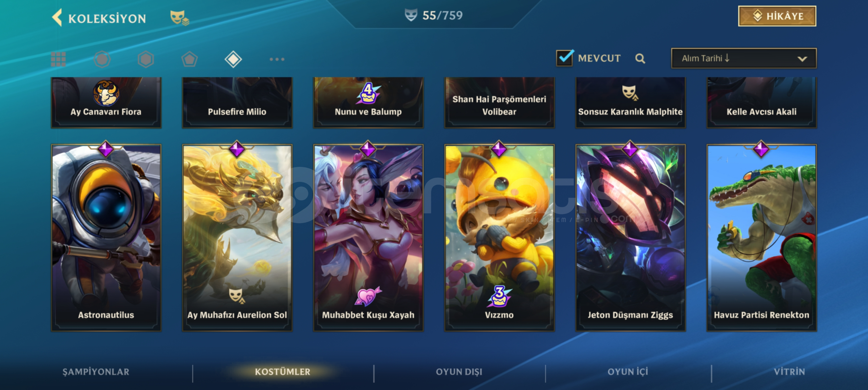This screenshot has width=868, height=390.
Task: Click the Hikâye button
Action: (x=777, y=16)
